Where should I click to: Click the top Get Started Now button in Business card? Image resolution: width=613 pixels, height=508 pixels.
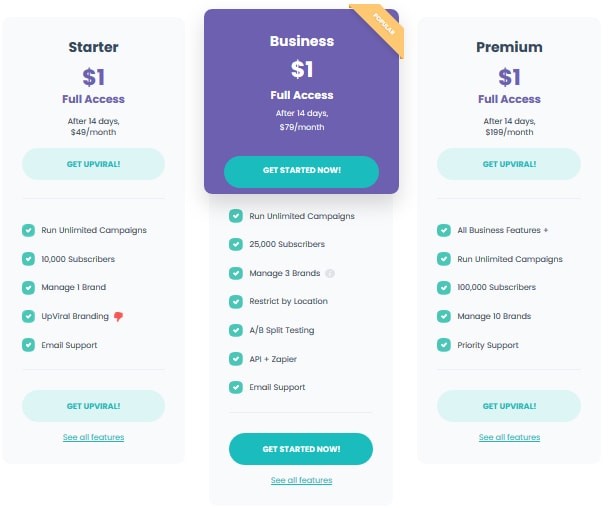coord(301,172)
